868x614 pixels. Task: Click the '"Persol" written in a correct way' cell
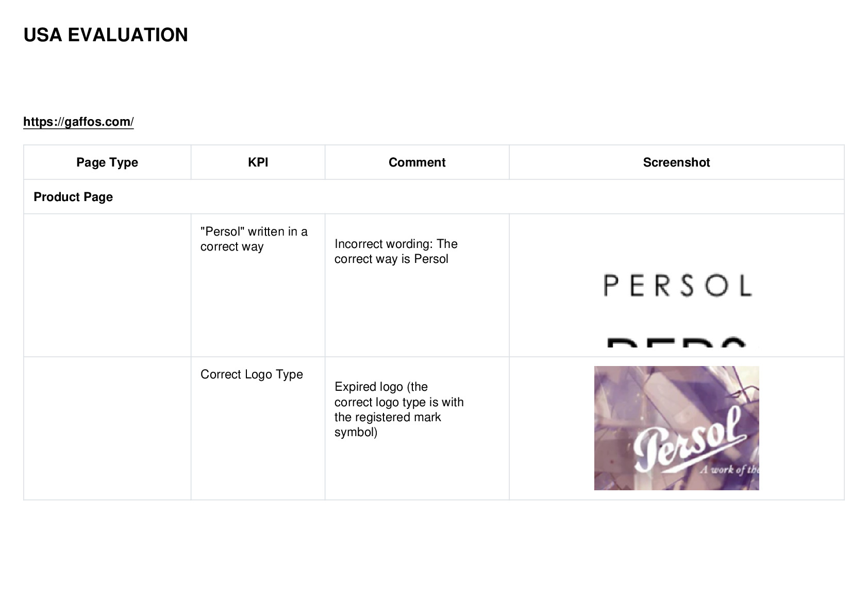click(x=254, y=239)
